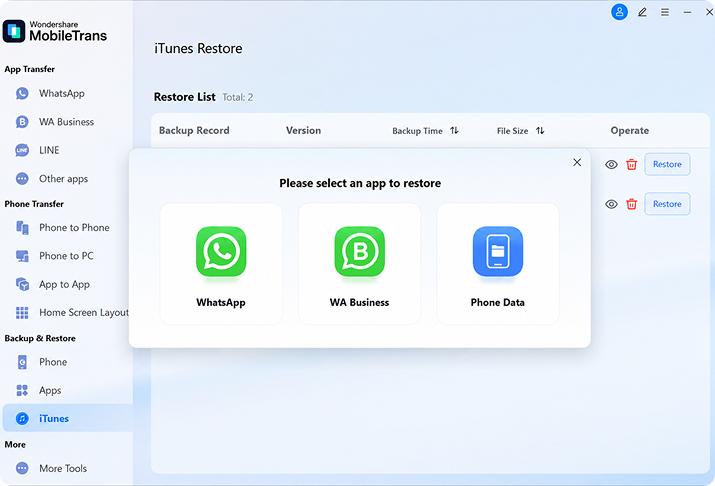Screen dimensions: 715x486
Task: Open the Phone to Phone menu label
Action: click(x=74, y=227)
